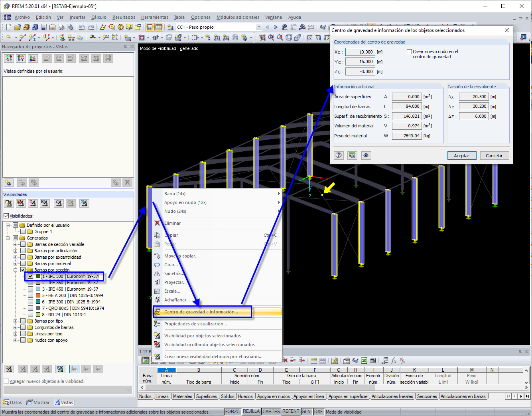Choose 'Propiedades de visualización...' in context menu
This screenshot has height=416, width=532.
(x=217, y=324)
